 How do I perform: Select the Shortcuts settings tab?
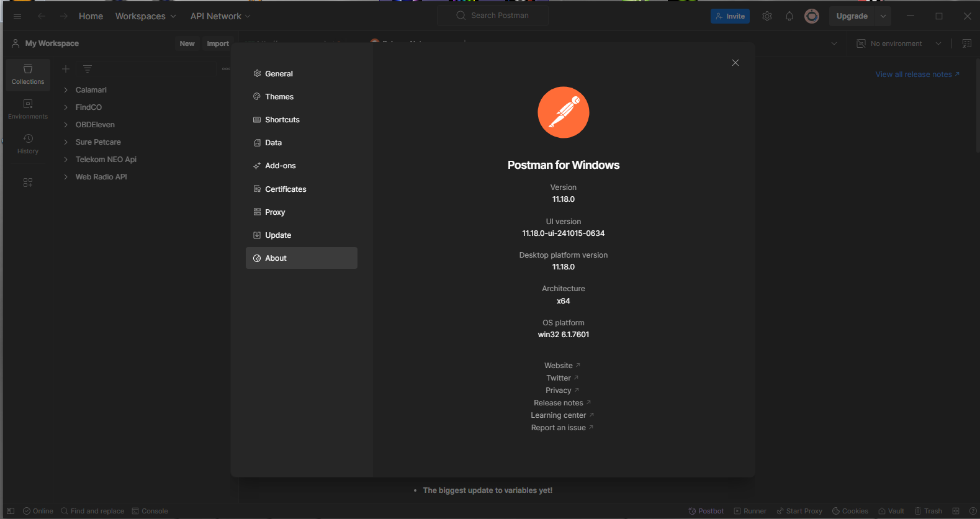pos(302,120)
